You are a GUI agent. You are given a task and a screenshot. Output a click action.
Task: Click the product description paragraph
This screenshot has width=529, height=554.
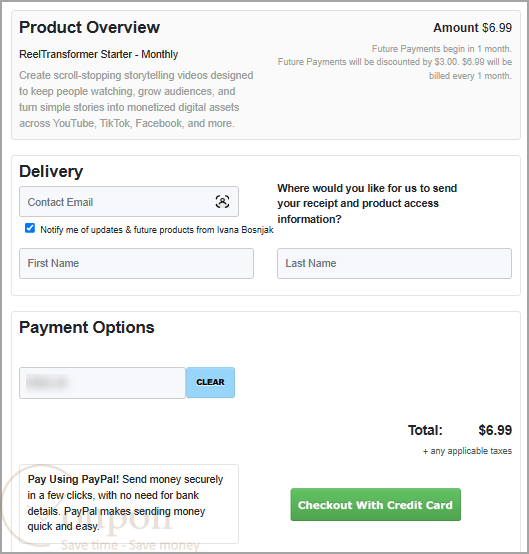[x=136, y=99]
